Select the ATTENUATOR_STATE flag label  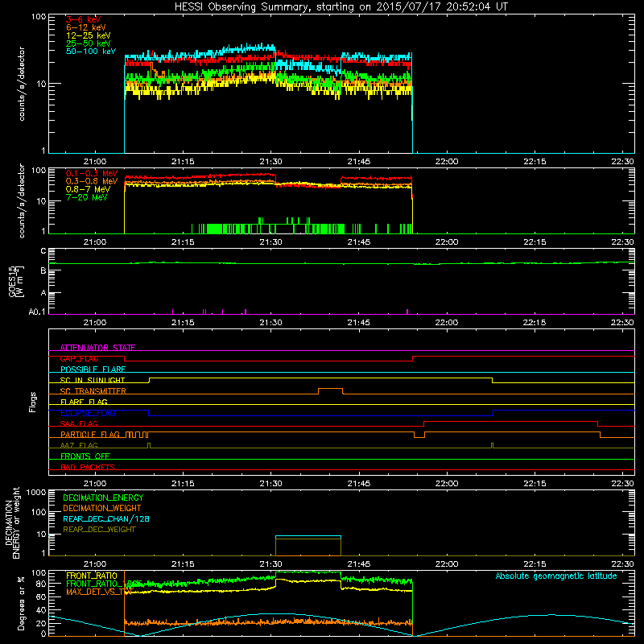tap(97, 348)
